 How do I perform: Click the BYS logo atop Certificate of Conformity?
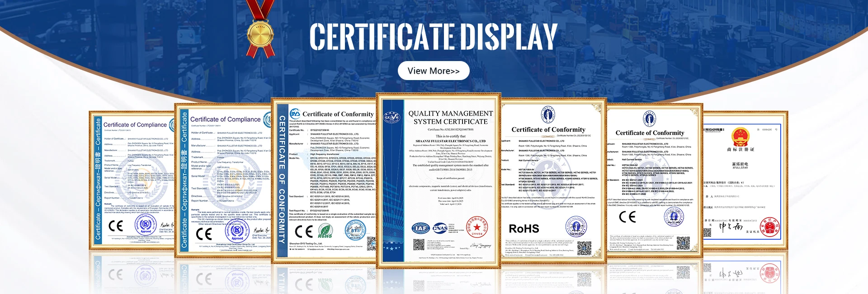coord(295,114)
